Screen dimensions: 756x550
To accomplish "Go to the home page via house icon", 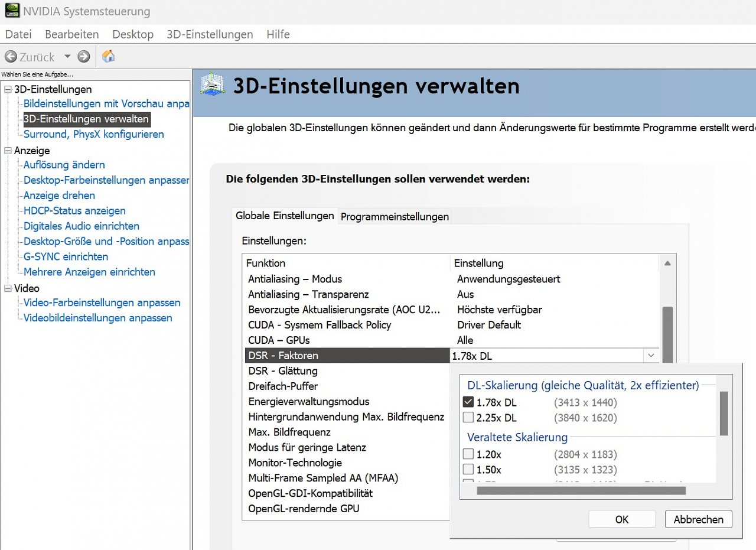I will click(109, 56).
